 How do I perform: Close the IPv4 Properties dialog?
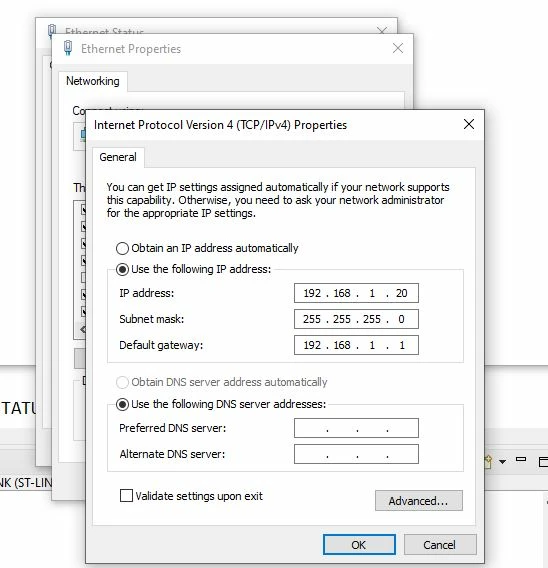point(469,124)
